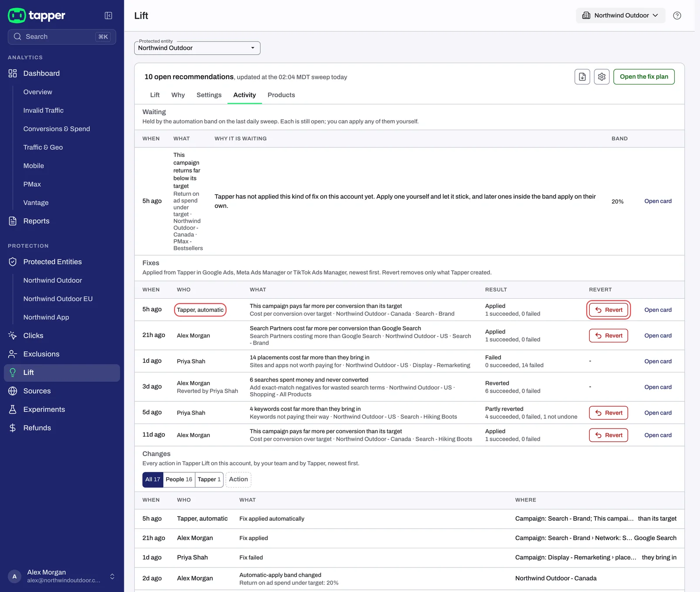The width and height of the screenshot is (700, 592).
Task: Click the Clicks cursor icon
Action: click(x=13, y=336)
